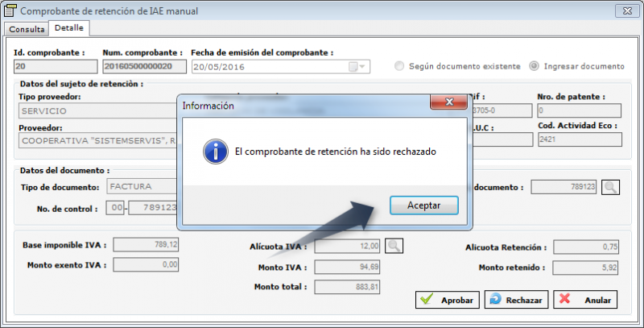Image resolution: width=644 pixels, height=328 pixels.
Task: Click the Alícuota Retención field
Action: [x=586, y=247]
